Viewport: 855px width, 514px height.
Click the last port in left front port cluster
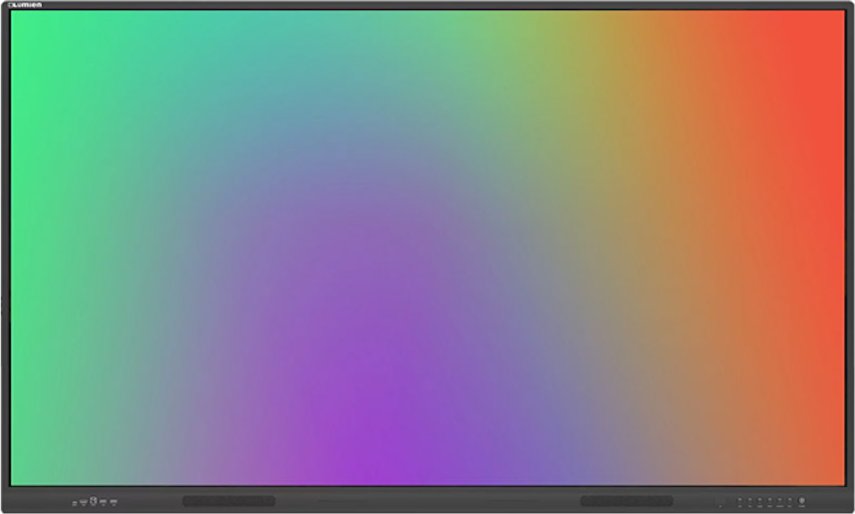coord(114,501)
